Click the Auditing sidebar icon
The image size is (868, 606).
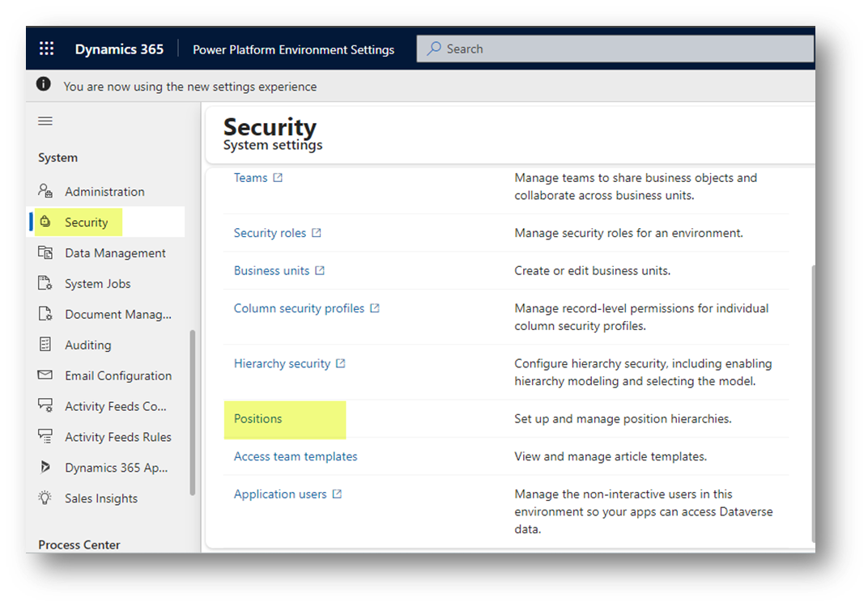45,345
